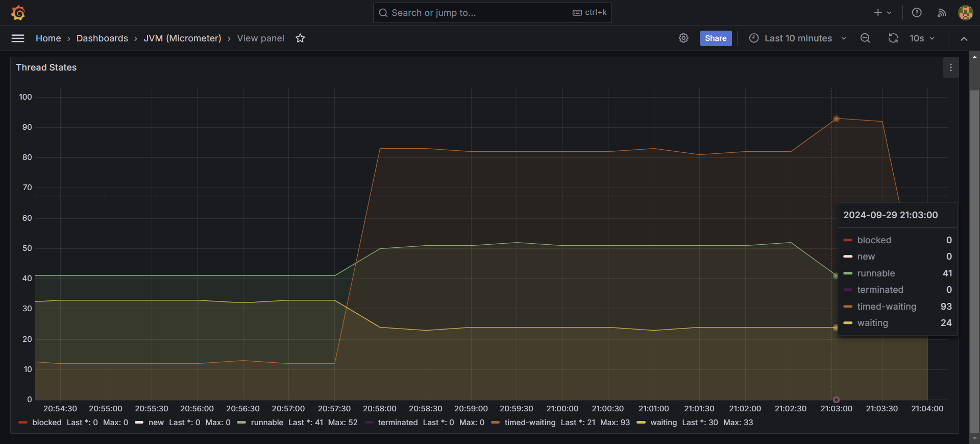
Task: Click waiting Last *: 30 legend value
Action: coord(700,423)
